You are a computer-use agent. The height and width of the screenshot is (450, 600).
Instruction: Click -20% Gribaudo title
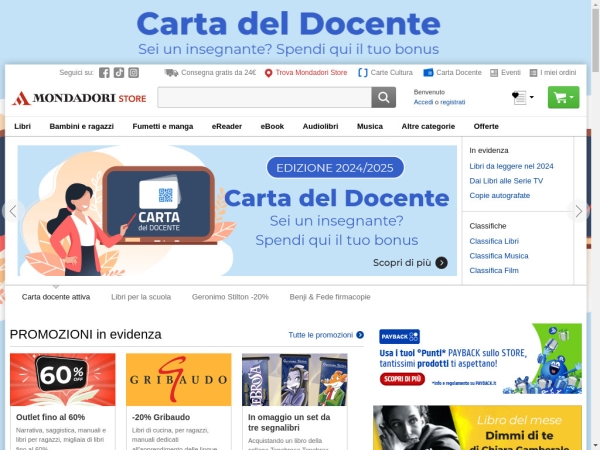[x=161, y=417]
